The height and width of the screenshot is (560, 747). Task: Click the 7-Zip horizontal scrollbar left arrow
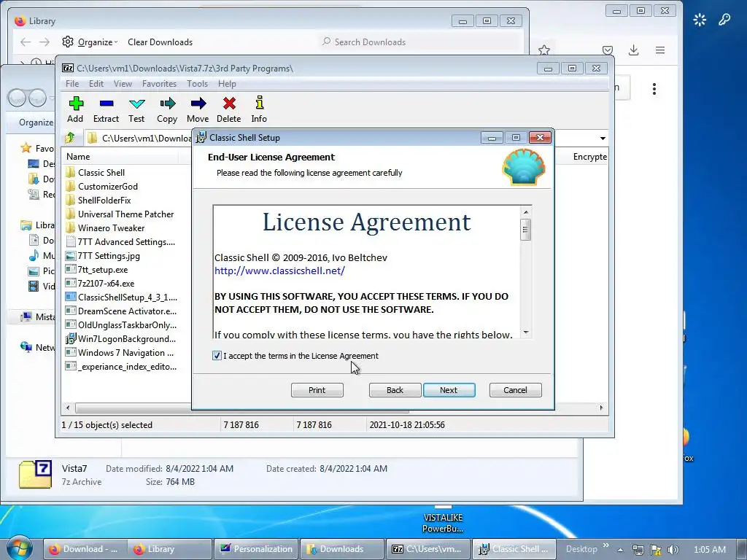(68, 408)
